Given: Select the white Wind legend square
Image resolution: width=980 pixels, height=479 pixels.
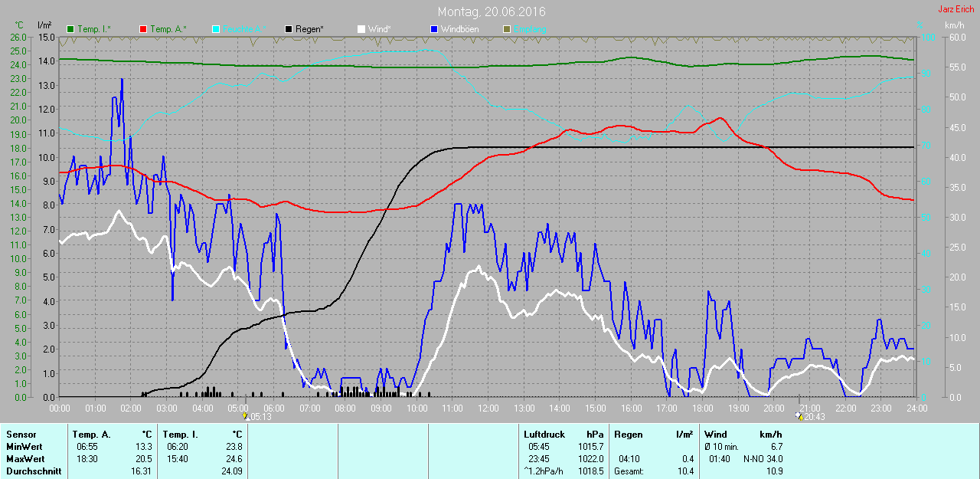Looking at the screenshot, I should coord(361,29).
